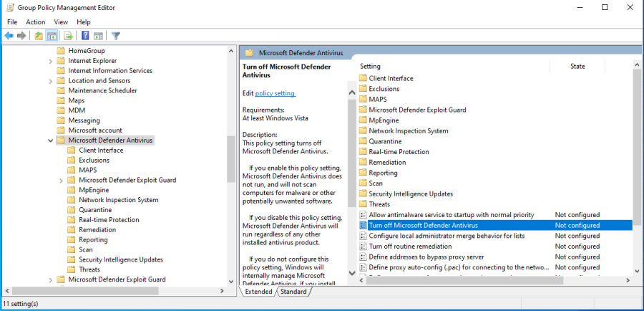Select Real-time Protection folder in settings list
Screen dimensions: 644x311
click(x=399, y=152)
